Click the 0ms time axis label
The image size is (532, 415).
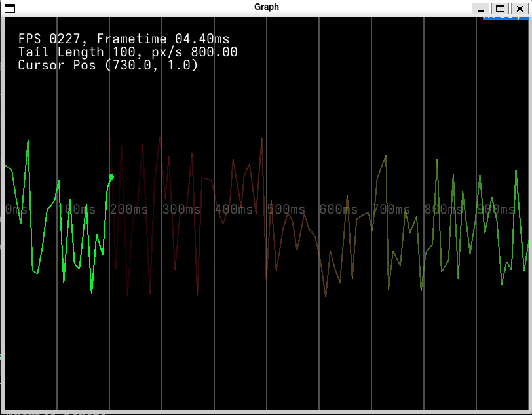pos(16,209)
